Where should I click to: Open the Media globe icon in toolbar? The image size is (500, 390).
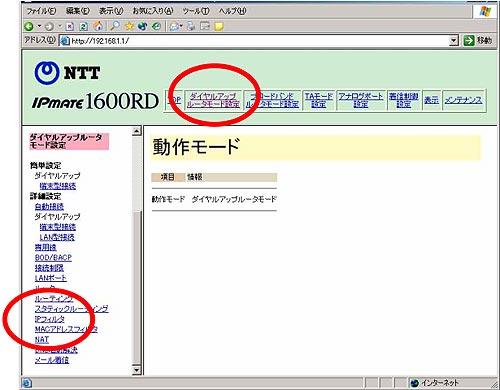(143, 26)
